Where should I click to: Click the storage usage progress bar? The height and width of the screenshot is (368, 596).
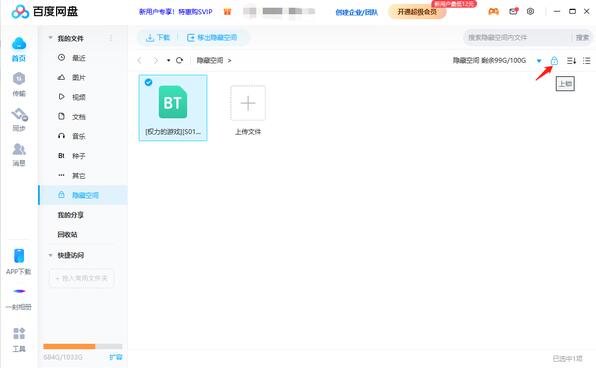(x=83, y=346)
